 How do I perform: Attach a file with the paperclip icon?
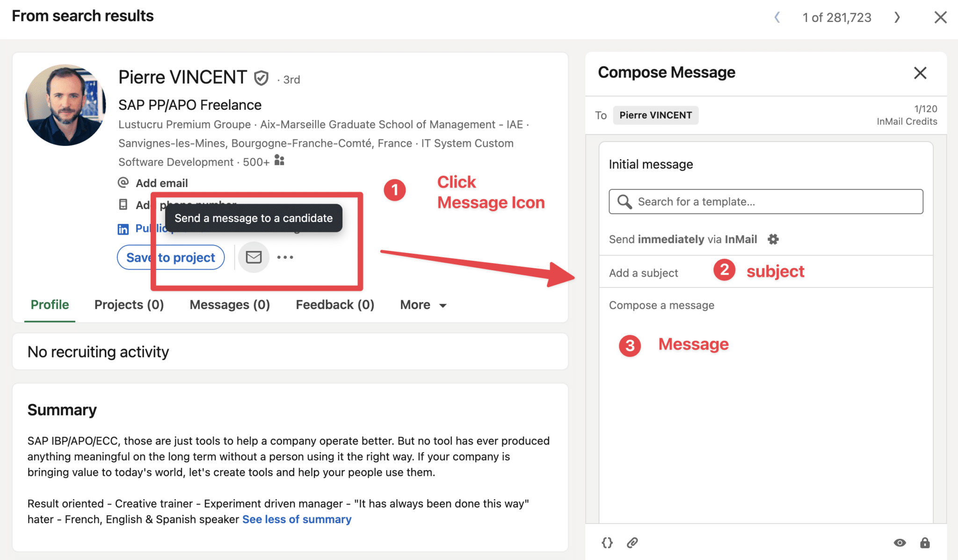point(632,543)
